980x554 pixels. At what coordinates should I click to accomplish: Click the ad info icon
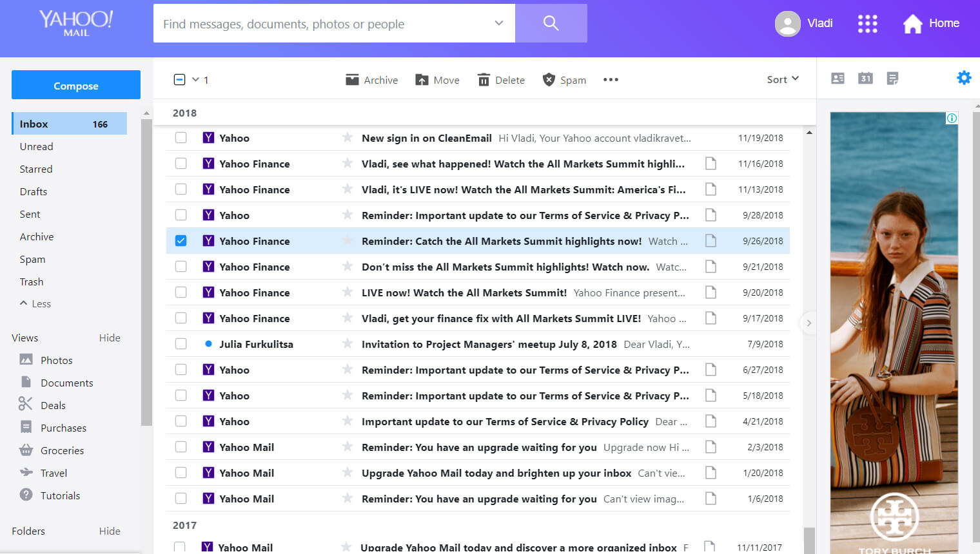pos(952,118)
